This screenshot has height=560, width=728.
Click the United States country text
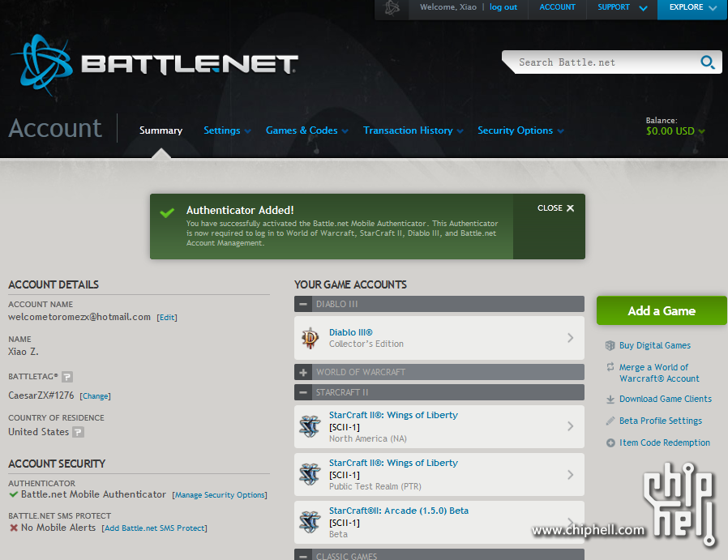tap(39, 432)
